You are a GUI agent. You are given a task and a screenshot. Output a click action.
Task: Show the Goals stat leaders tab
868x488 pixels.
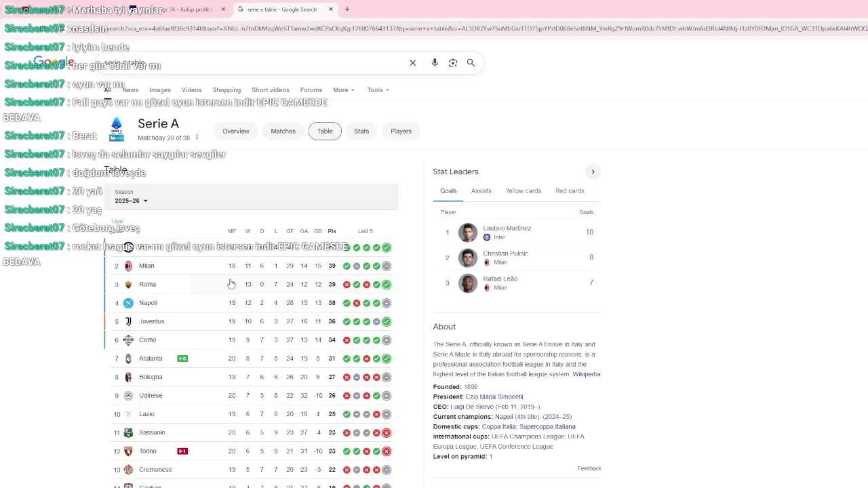pos(448,191)
